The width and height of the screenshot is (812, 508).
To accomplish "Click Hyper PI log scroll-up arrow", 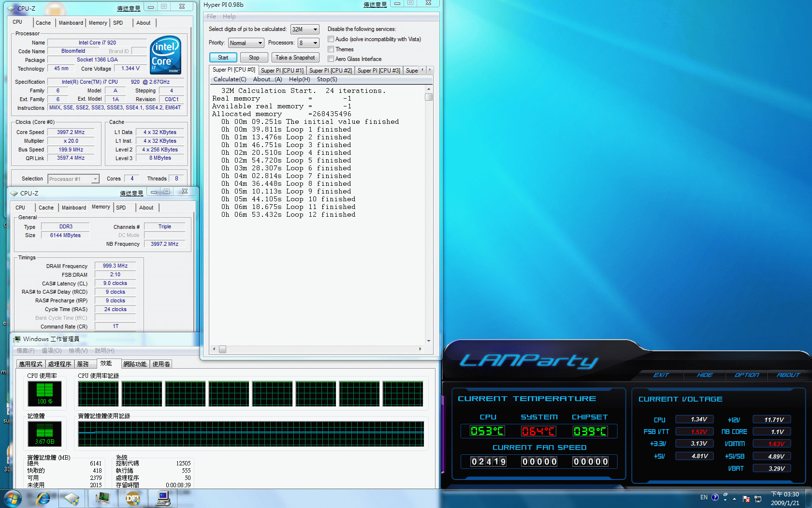I will (x=428, y=90).
